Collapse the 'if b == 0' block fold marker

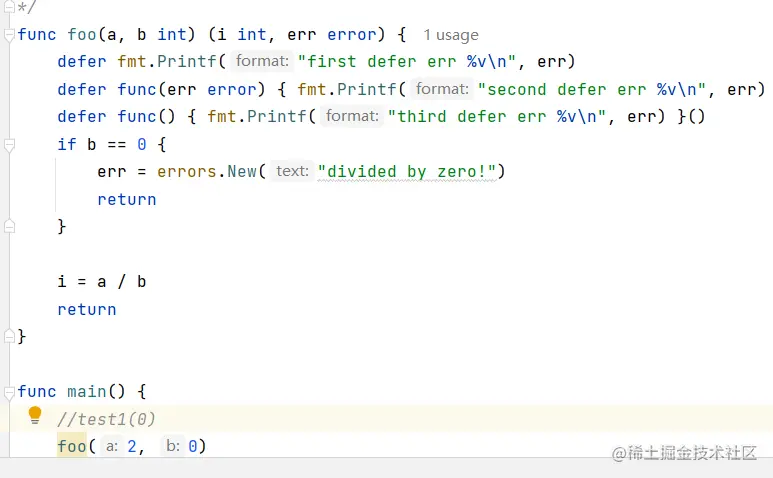(9, 145)
